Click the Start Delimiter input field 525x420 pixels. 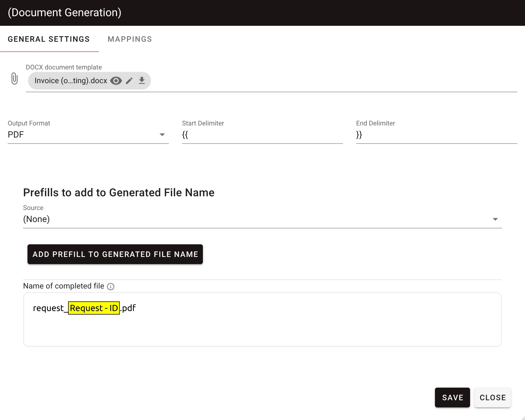point(261,135)
